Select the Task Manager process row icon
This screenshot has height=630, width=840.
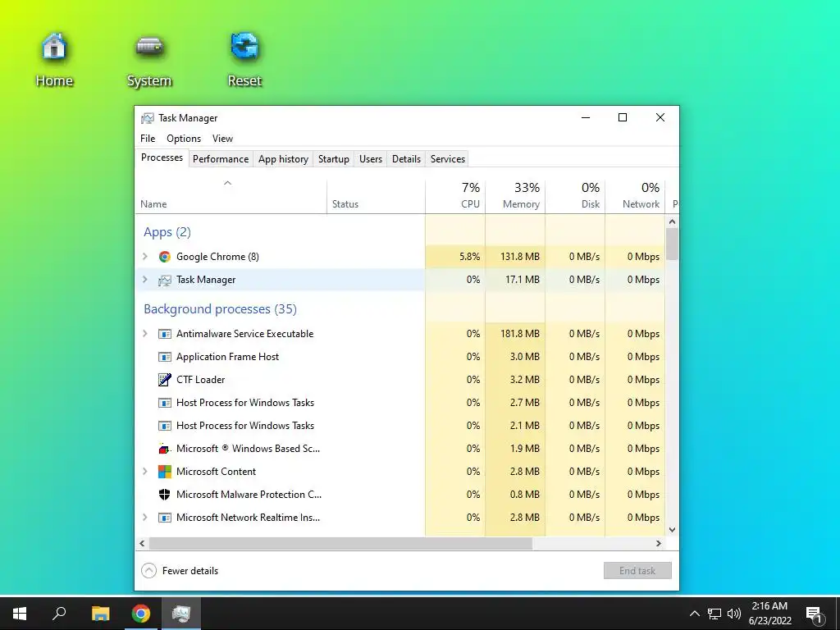(164, 280)
